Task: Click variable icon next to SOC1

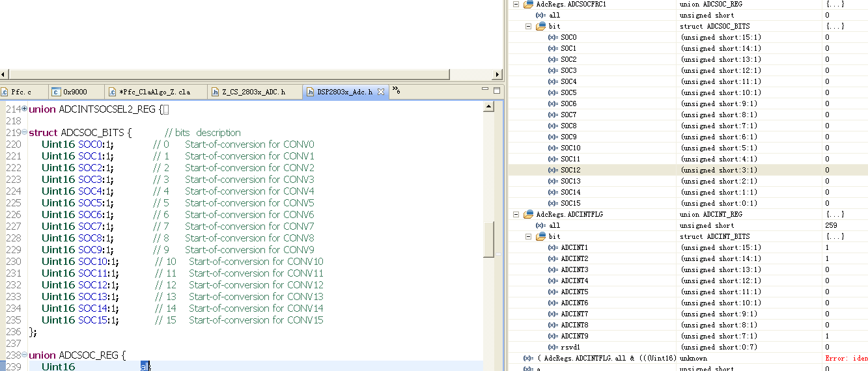Action: (x=553, y=48)
